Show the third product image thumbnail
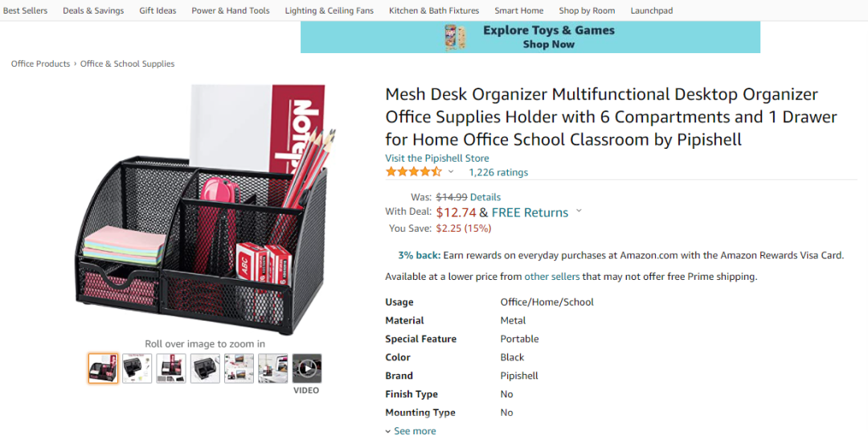This screenshot has height=440, width=868. point(171,368)
